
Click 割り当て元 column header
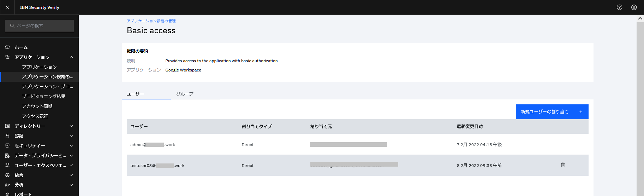321,126
